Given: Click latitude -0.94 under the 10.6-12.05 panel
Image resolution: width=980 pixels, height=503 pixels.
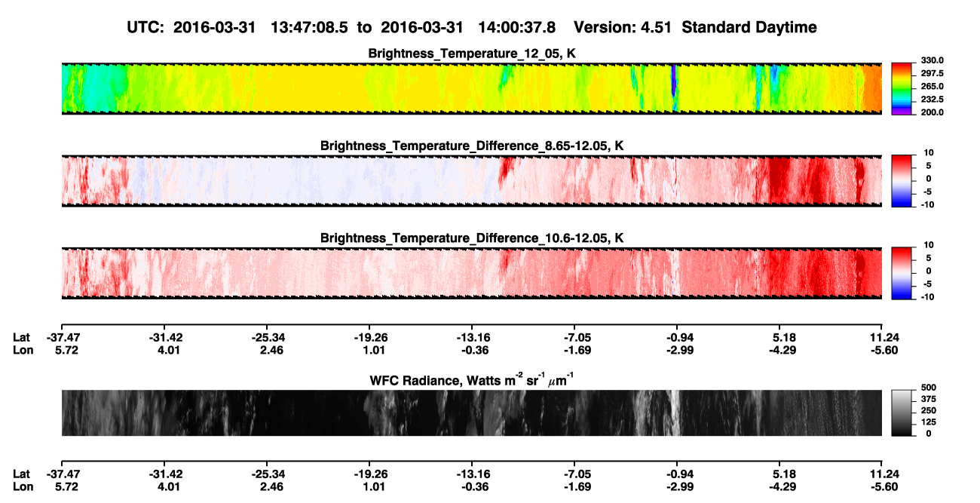Looking at the screenshot, I should [x=678, y=337].
